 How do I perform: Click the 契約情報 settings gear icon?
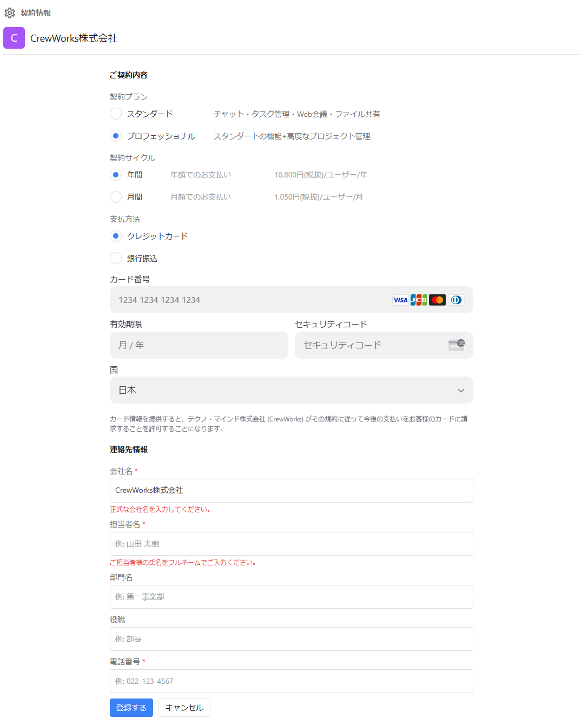pos(10,12)
